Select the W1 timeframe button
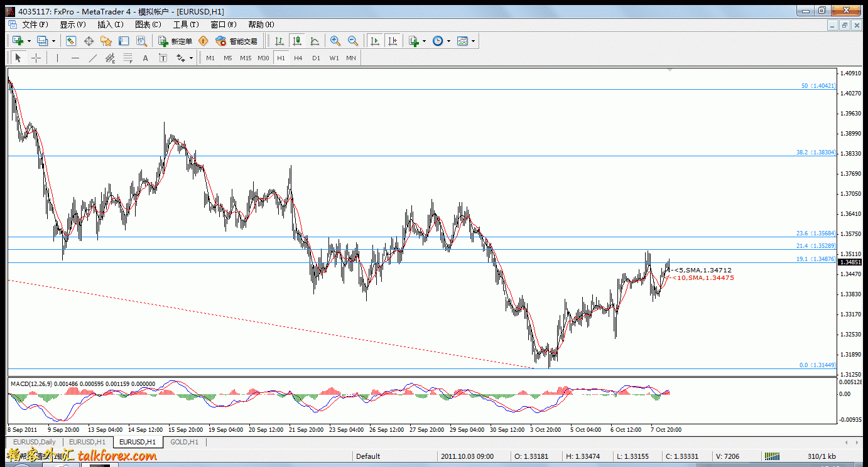 pos(334,58)
